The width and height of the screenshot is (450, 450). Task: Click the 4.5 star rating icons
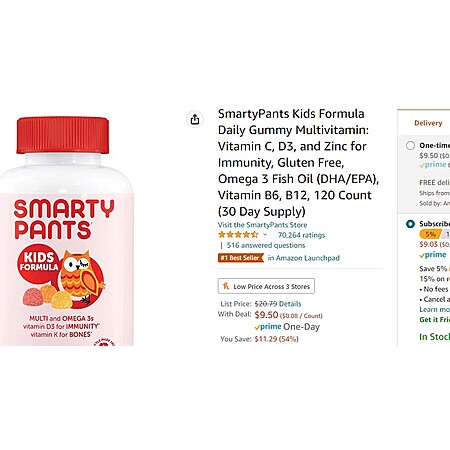[238, 235]
